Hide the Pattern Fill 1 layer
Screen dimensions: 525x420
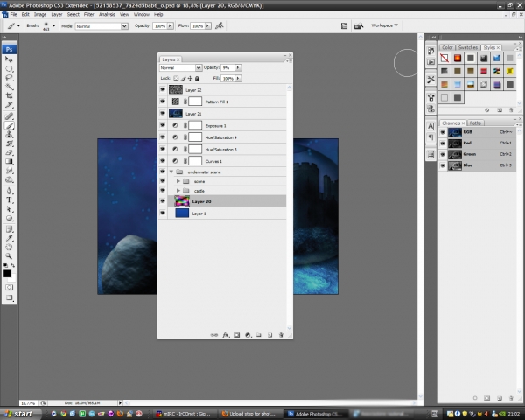pyautogui.click(x=163, y=101)
